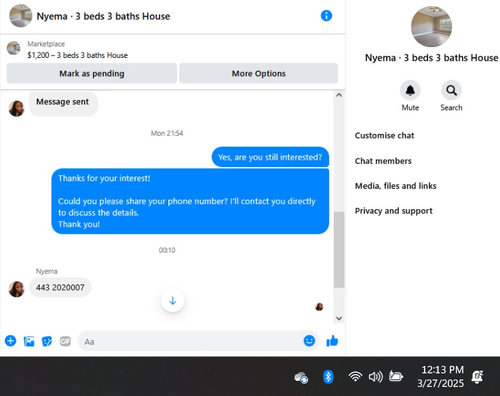Jump to latest message with down-arrow button
500x396 pixels.
(x=172, y=301)
